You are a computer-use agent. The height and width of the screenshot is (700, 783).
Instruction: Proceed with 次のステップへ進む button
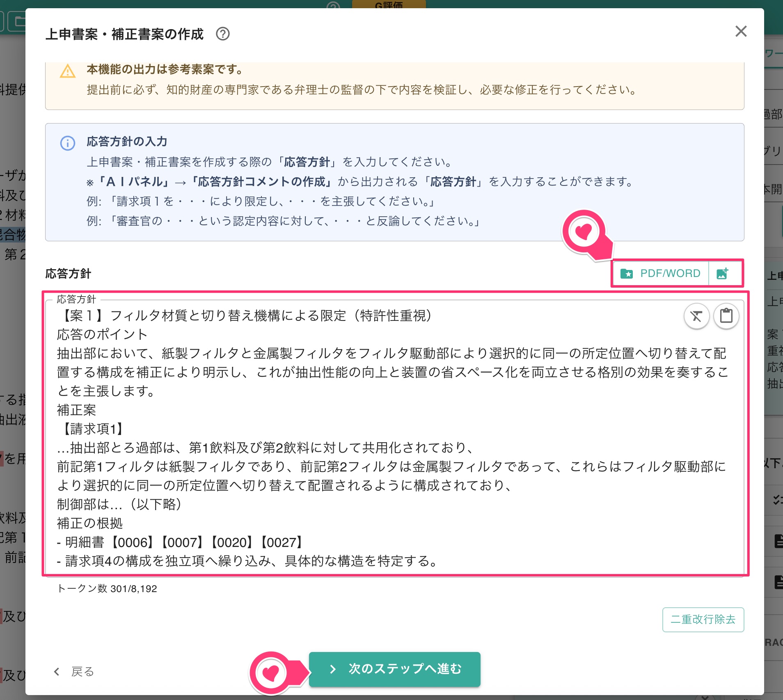click(x=394, y=669)
